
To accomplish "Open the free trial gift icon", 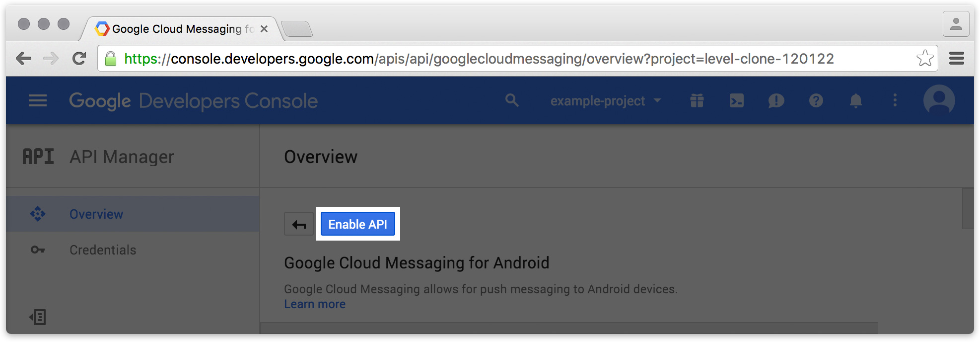I will [697, 101].
